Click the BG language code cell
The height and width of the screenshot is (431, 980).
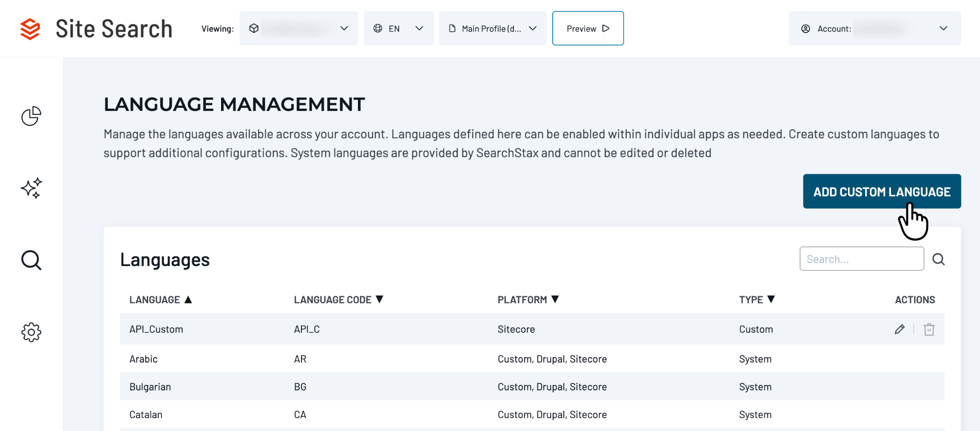300,387
